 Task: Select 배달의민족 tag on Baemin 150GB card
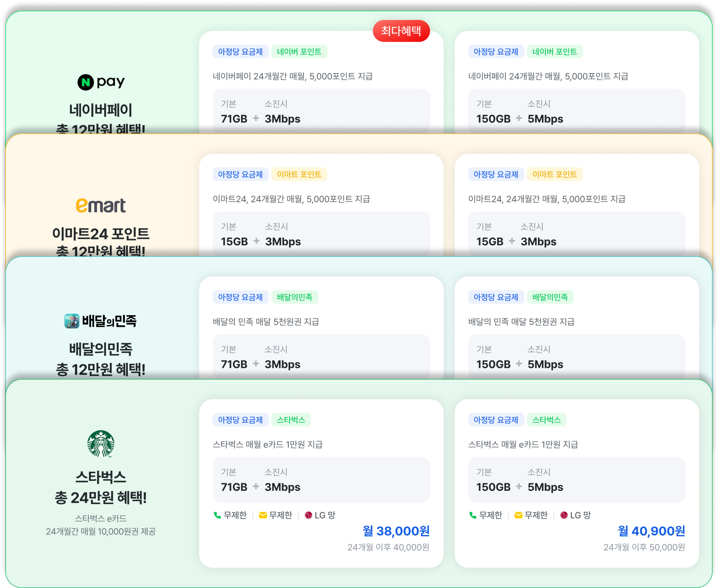550,297
